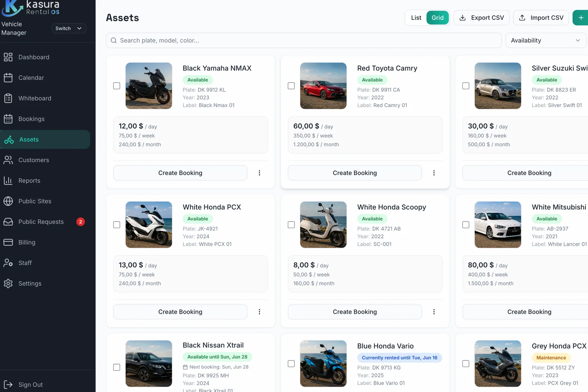Open more options for Red Toyota Camry
Viewport: 588px width, 392px height.
click(434, 173)
